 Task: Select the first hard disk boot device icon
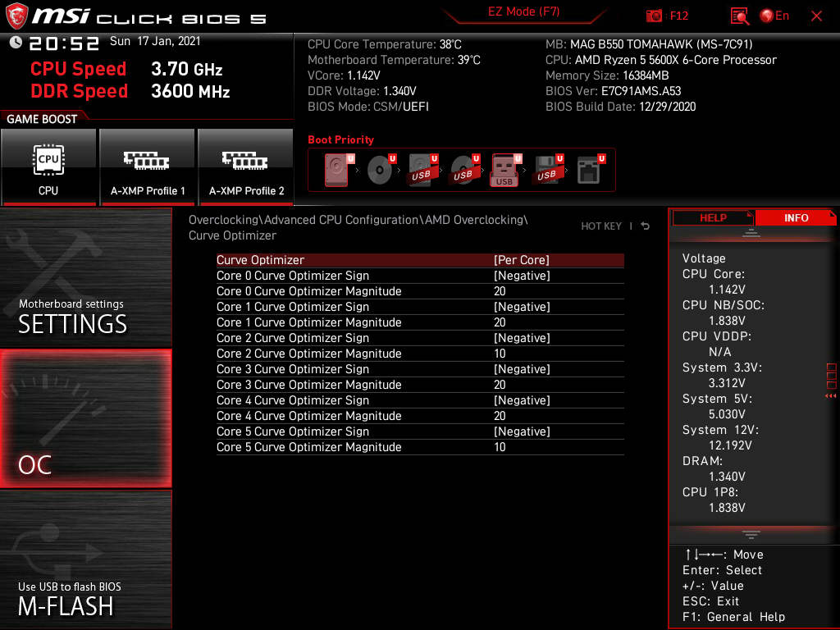pyautogui.click(x=339, y=170)
